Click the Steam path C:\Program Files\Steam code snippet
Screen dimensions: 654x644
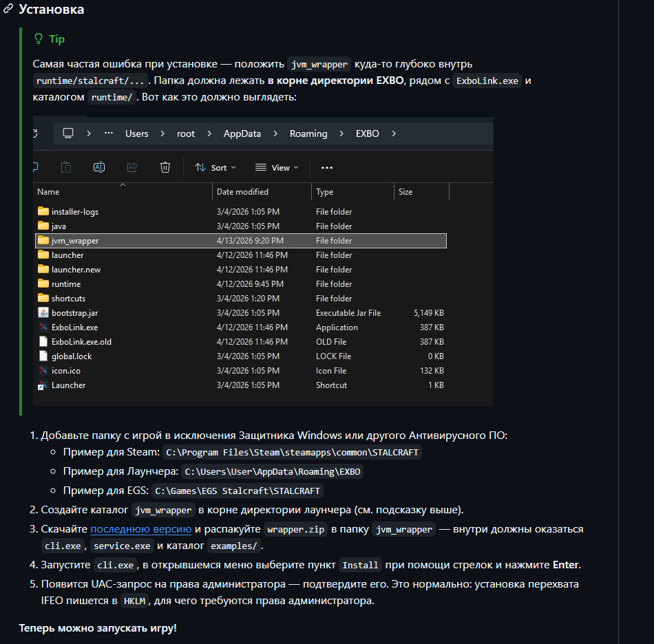[292, 452]
